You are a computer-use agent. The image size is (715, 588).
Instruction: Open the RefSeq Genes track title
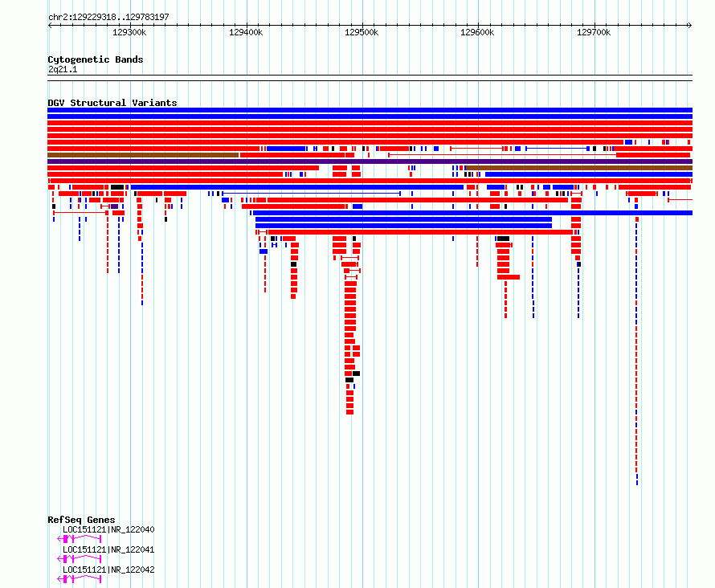coord(81,520)
